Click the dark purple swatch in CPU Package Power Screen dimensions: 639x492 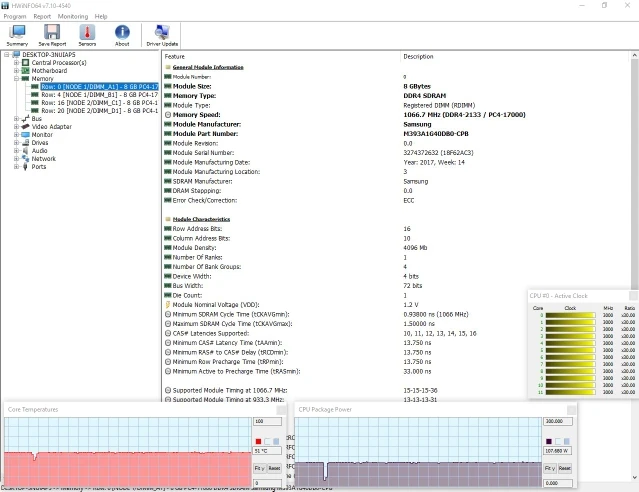549,441
